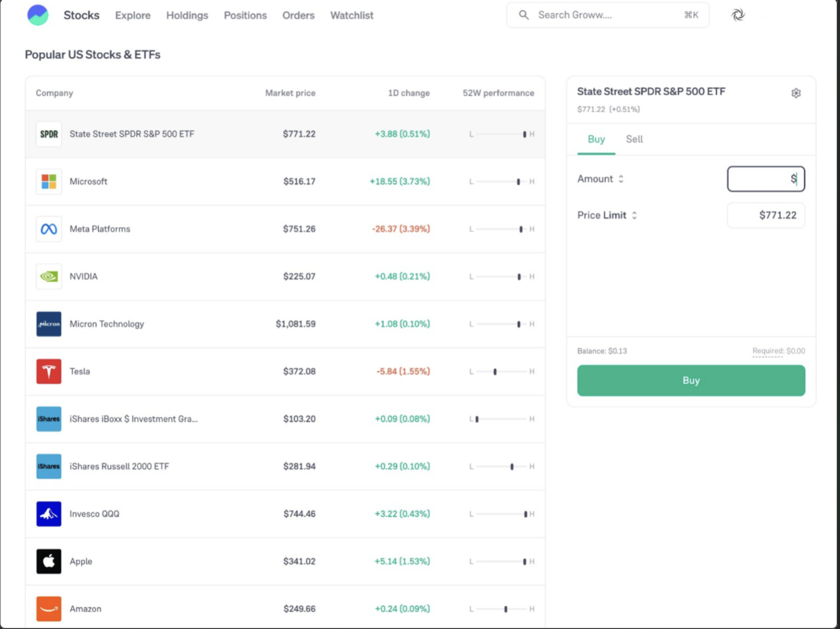Click iShares Russell 2000 logo icon

click(x=49, y=467)
